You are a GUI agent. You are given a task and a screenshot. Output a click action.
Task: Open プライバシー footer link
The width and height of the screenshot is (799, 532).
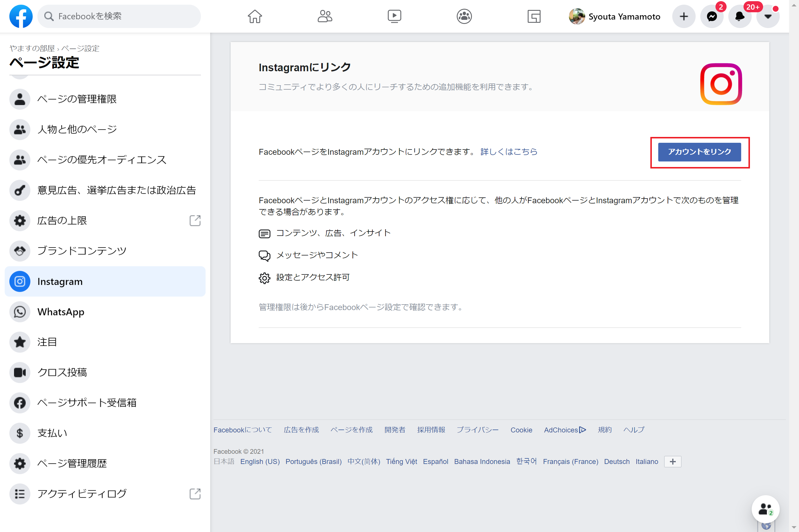(477, 430)
